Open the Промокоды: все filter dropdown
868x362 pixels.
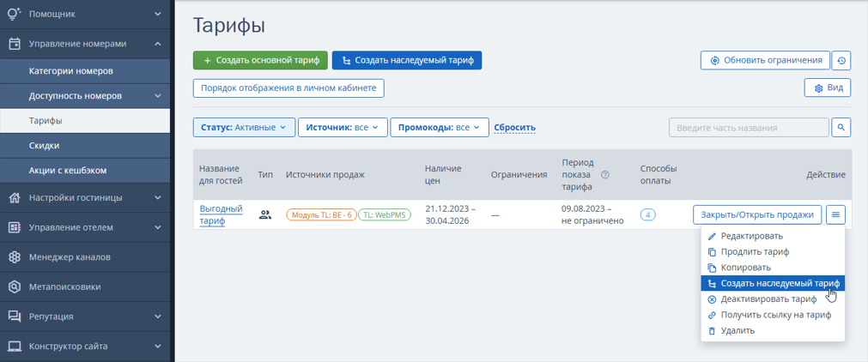(x=440, y=127)
